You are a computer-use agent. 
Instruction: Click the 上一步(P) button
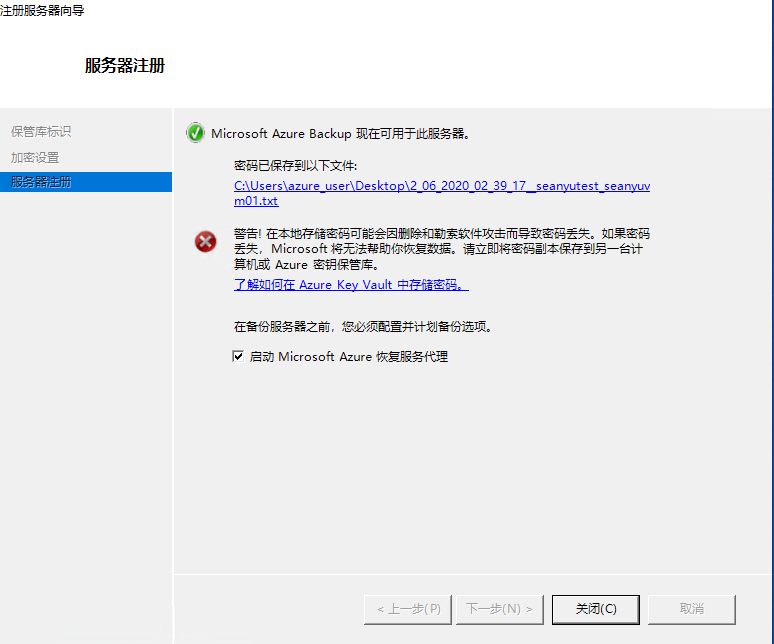pyautogui.click(x=408, y=609)
